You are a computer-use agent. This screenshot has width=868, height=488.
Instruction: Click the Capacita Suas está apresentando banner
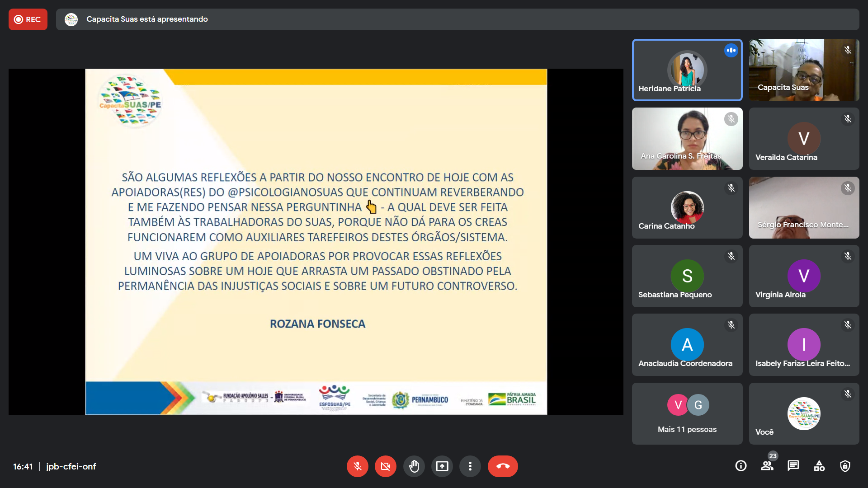[147, 19]
